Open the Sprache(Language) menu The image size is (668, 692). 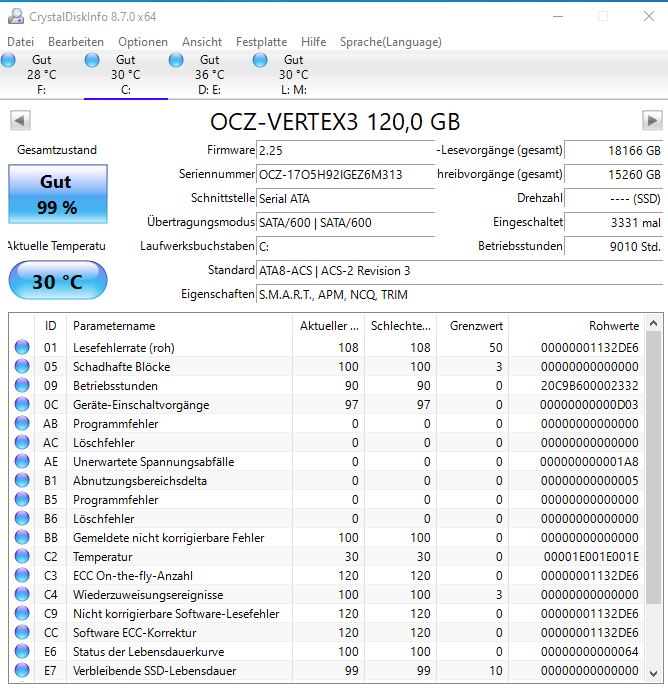(390, 42)
